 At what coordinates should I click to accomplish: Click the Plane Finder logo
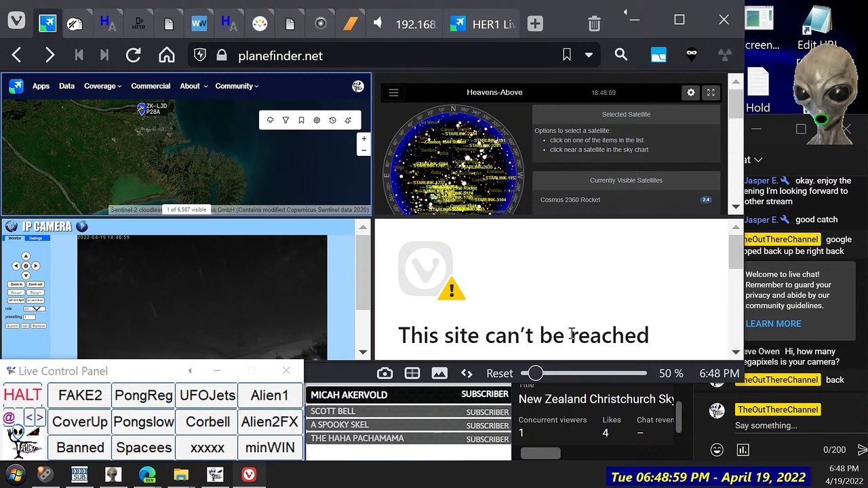click(x=16, y=86)
